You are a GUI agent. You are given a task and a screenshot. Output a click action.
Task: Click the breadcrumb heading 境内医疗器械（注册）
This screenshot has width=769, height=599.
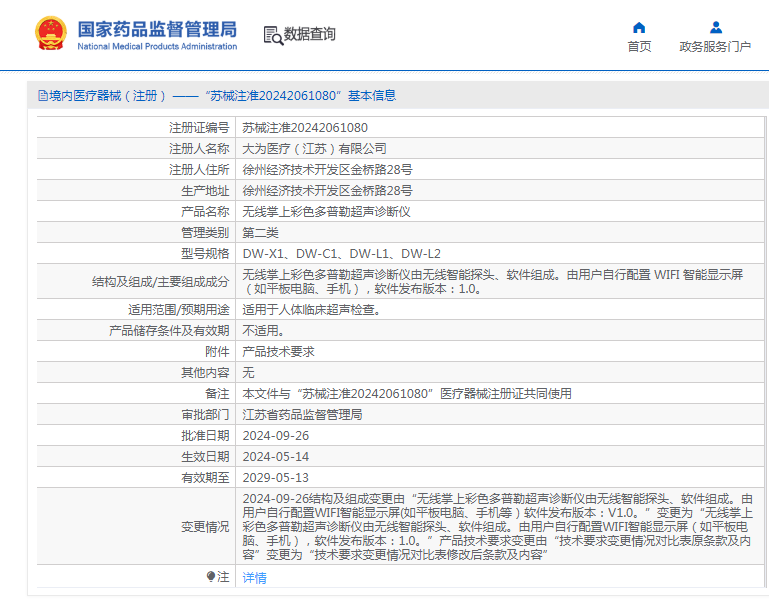pos(107,96)
